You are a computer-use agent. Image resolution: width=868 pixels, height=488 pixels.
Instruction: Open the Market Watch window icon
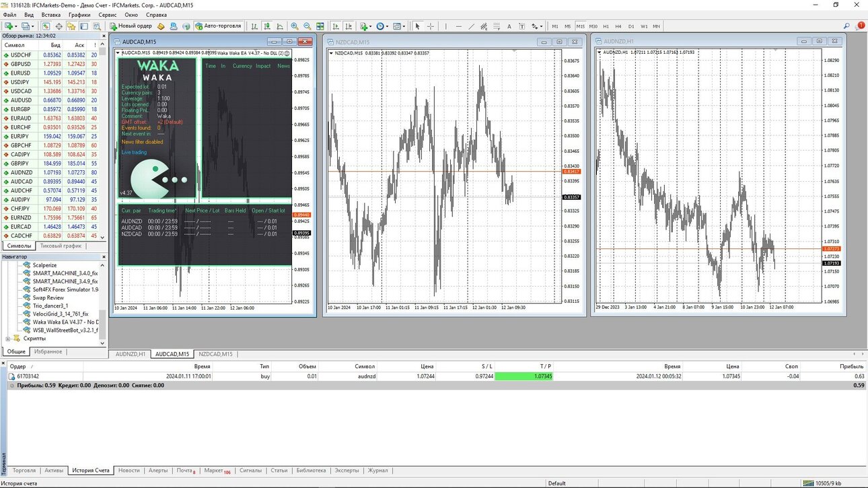coord(46,26)
